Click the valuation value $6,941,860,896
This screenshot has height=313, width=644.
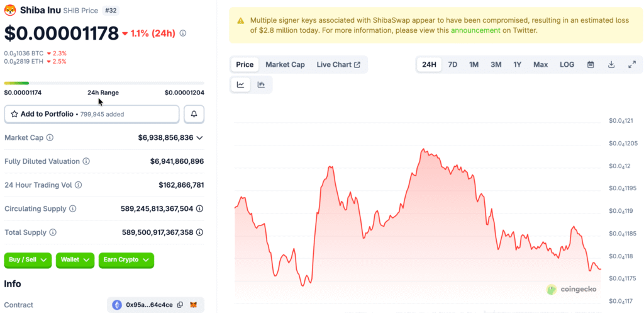[x=177, y=162]
